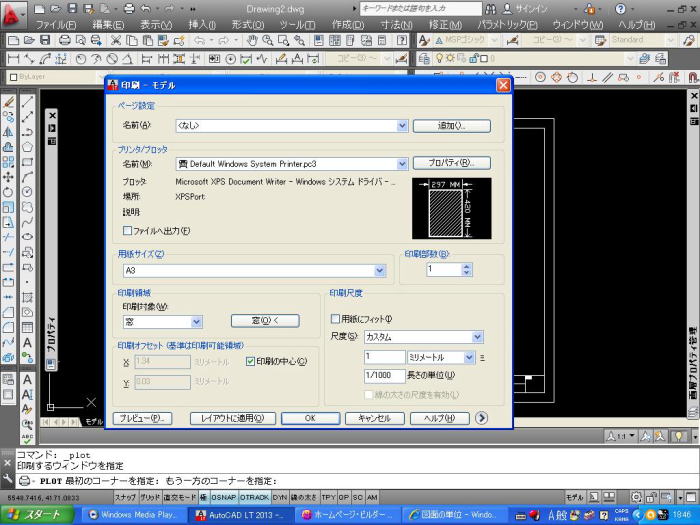Open the 表示(V) menu

pos(156,25)
